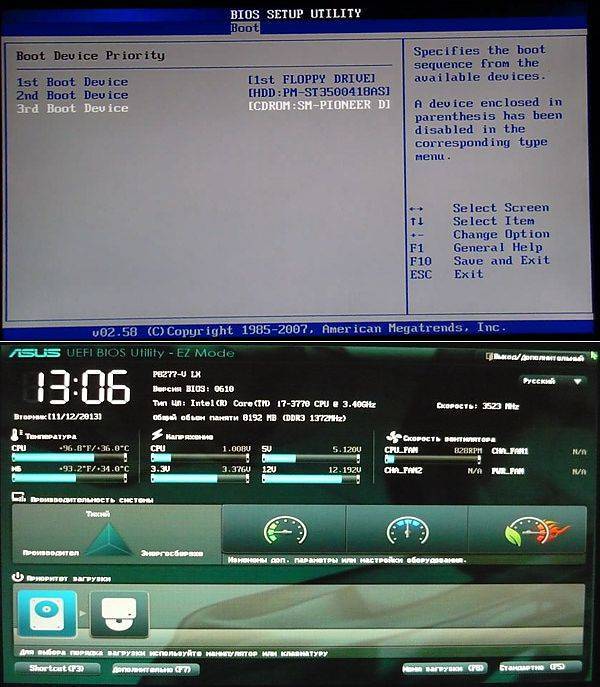This screenshot has width=600, height=687.
Task: Click the Тихий label above the triangle
Action: tap(98, 514)
